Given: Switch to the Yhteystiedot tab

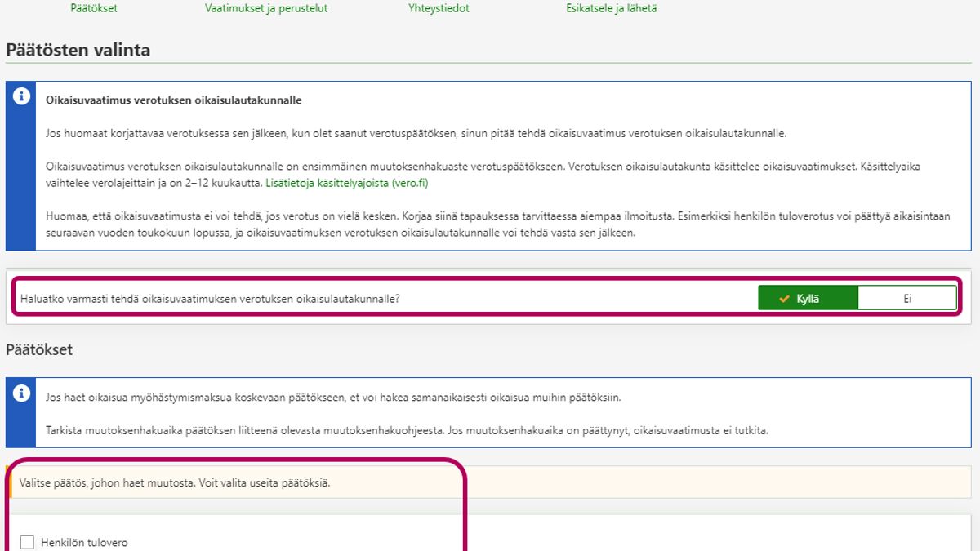Looking at the screenshot, I should tap(439, 8).
